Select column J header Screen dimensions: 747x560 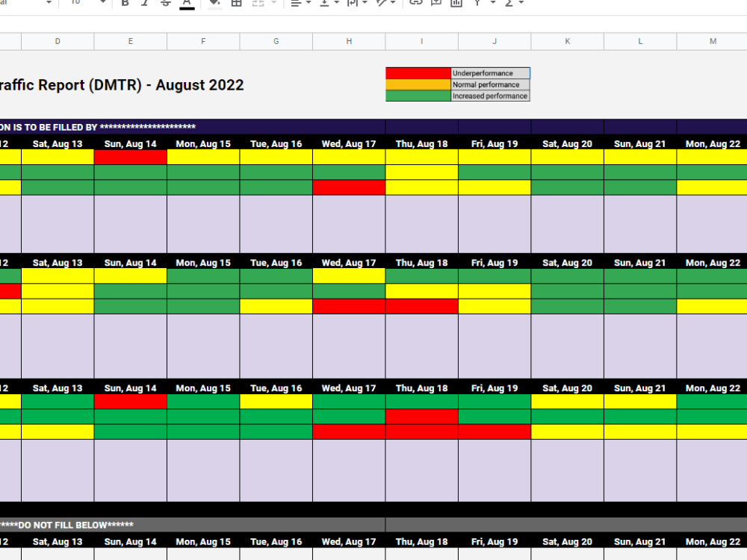click(x=495, y=41)
